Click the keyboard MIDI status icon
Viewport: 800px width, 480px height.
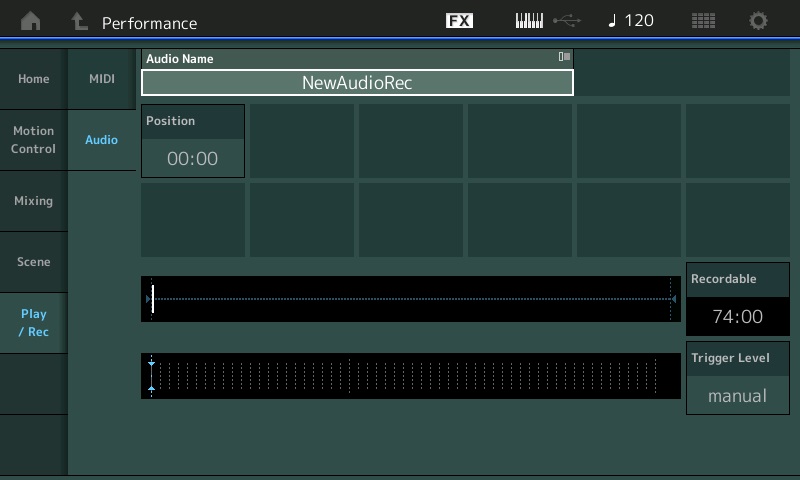pos(529,21)
